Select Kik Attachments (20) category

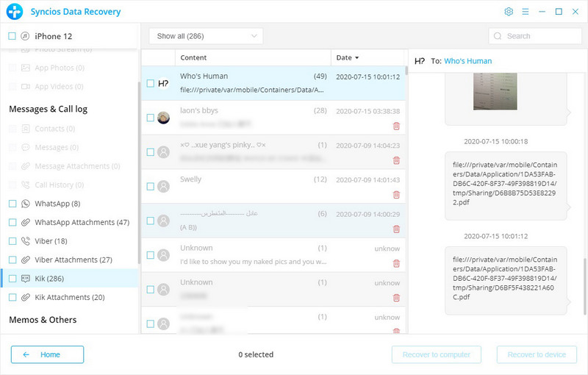pos(70,297)
